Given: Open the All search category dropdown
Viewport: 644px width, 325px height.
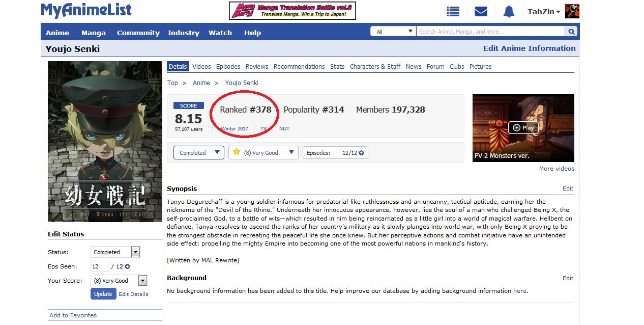Looking at the screenshot, I should [x=393, y=32].
